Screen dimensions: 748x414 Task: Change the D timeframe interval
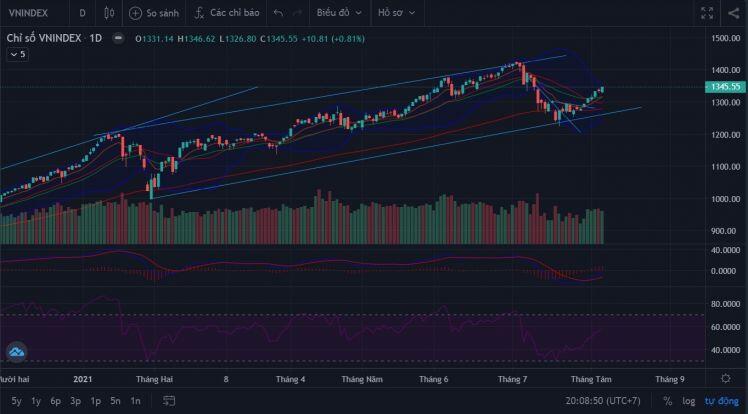click(x=83, y=13)
